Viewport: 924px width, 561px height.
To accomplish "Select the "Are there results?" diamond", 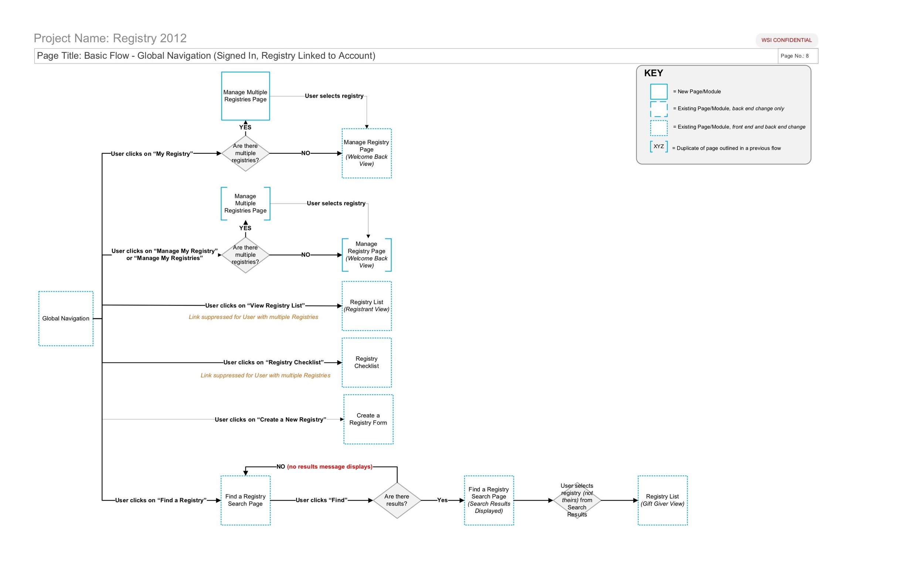I will coord(397,500).
